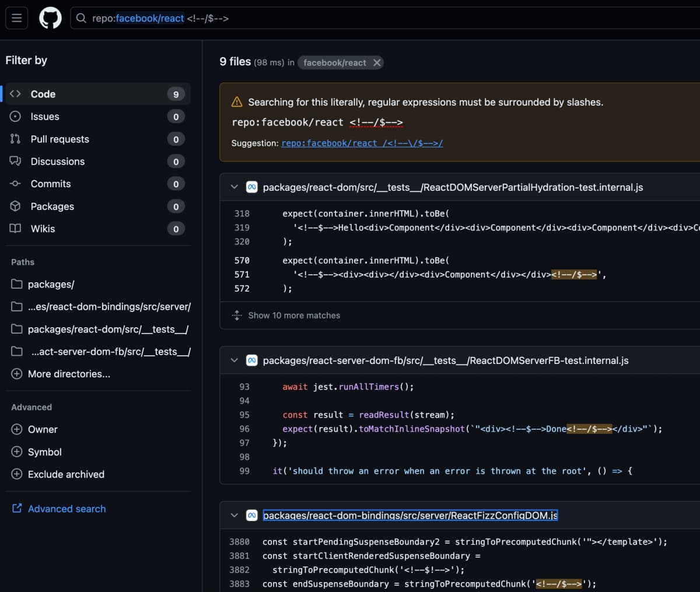Remove the facebook/react filter chip
Viewport: 700px width, 592px height.
(x=377, y=62)
